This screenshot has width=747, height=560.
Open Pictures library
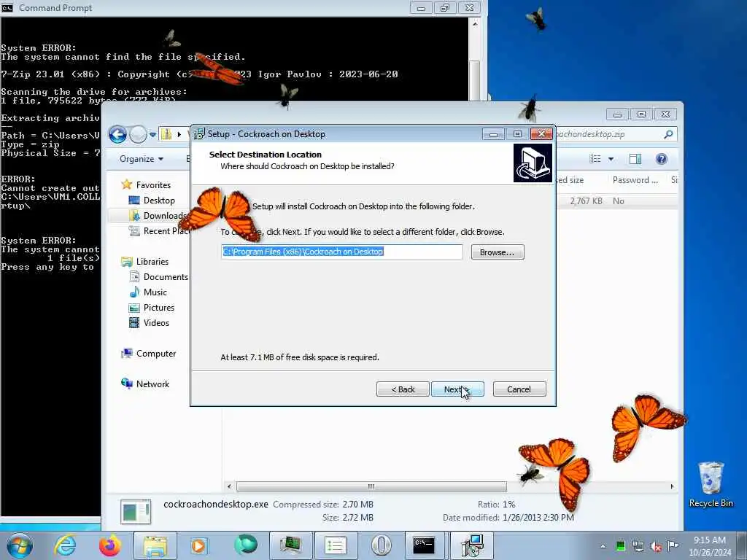(x=158, y=307)
